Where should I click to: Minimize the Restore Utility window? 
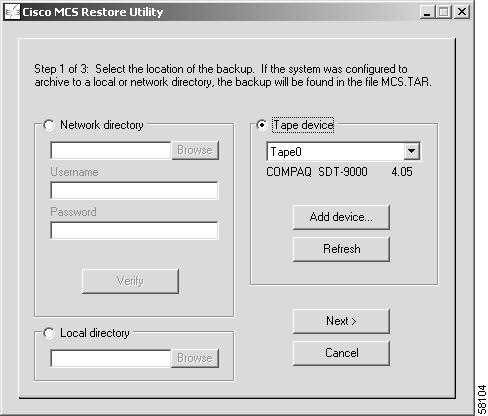[427, 12]
